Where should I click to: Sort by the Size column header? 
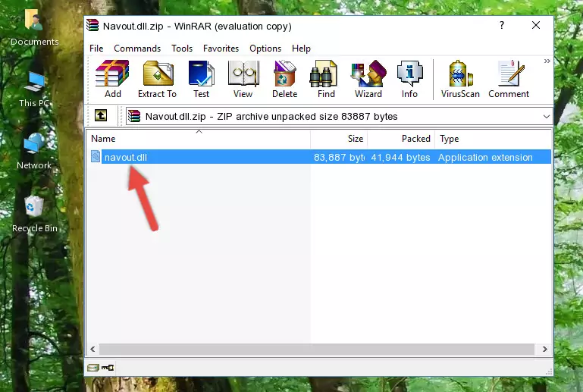(339, 138)
